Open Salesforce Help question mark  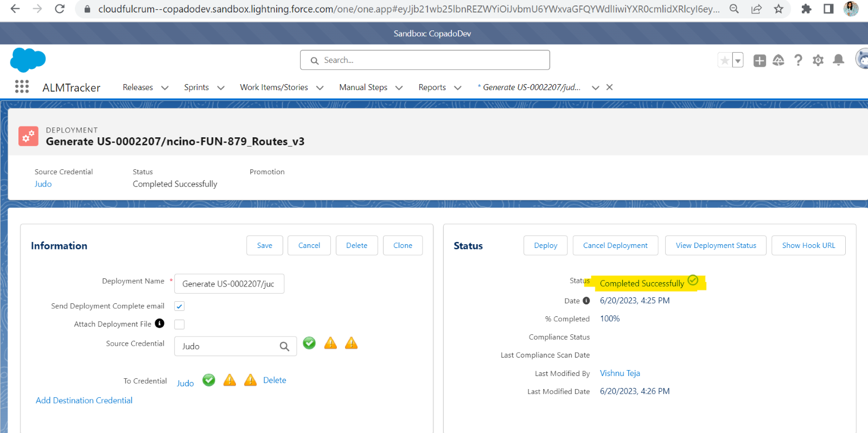coord(798,60)
